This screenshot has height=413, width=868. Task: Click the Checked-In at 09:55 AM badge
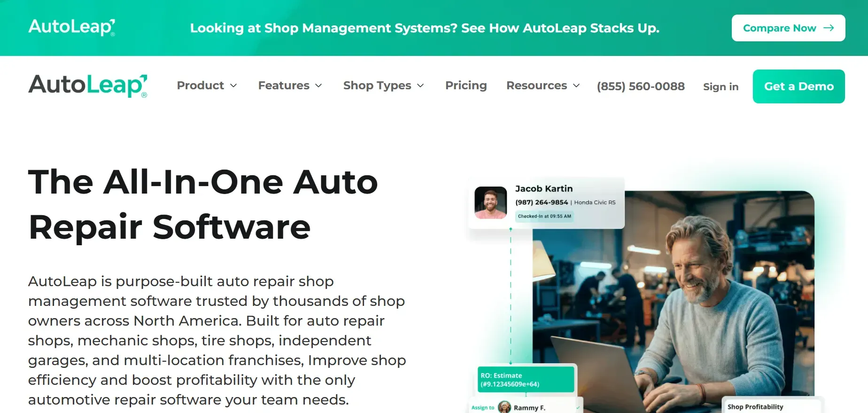click(x=544, y=216)
